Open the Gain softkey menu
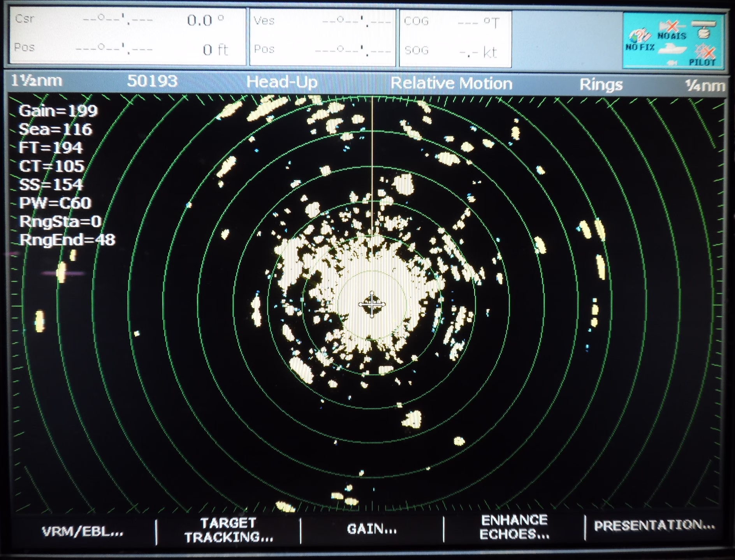This screenshot has width=735, height=560. (x=372, y=529)
